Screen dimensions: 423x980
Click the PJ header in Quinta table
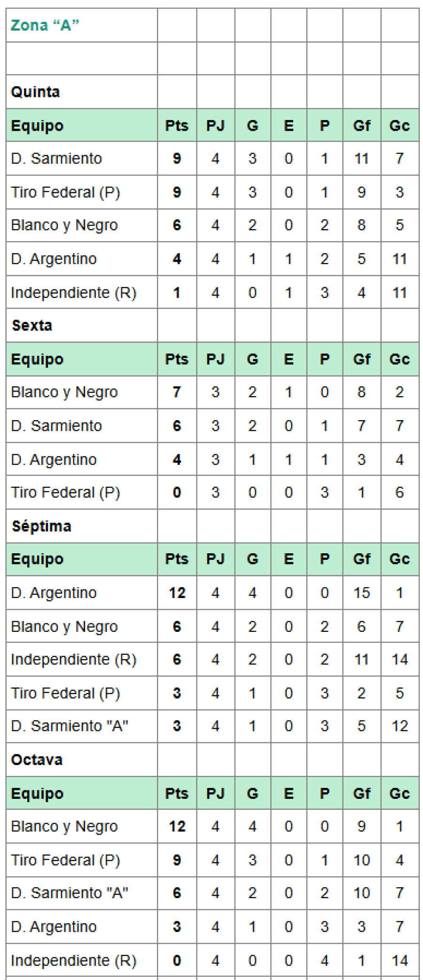click(215, 126)
